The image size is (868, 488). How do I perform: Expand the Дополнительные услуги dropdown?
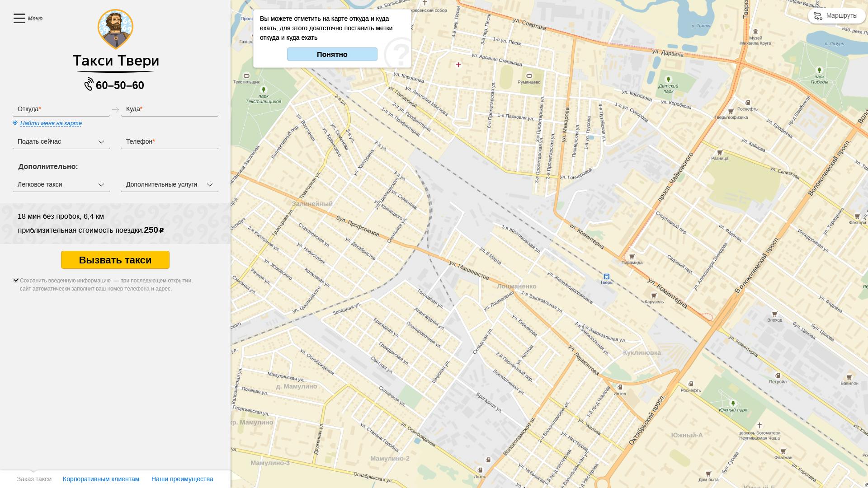[x=170, y=185]
